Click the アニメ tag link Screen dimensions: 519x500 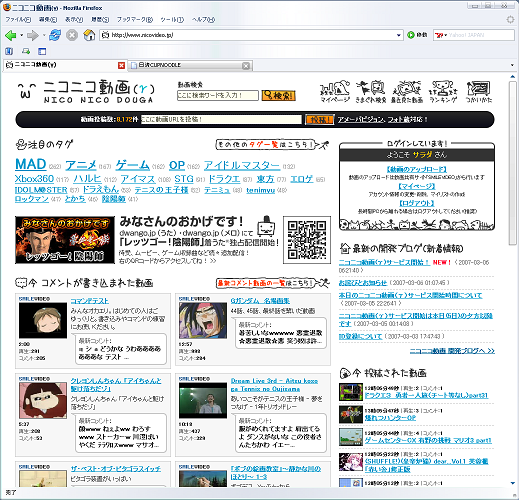[x=81, y=165]
